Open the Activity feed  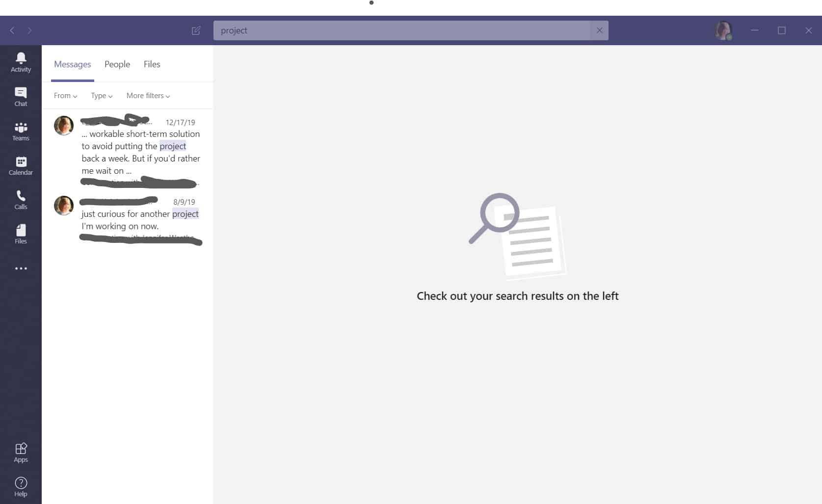21,62
